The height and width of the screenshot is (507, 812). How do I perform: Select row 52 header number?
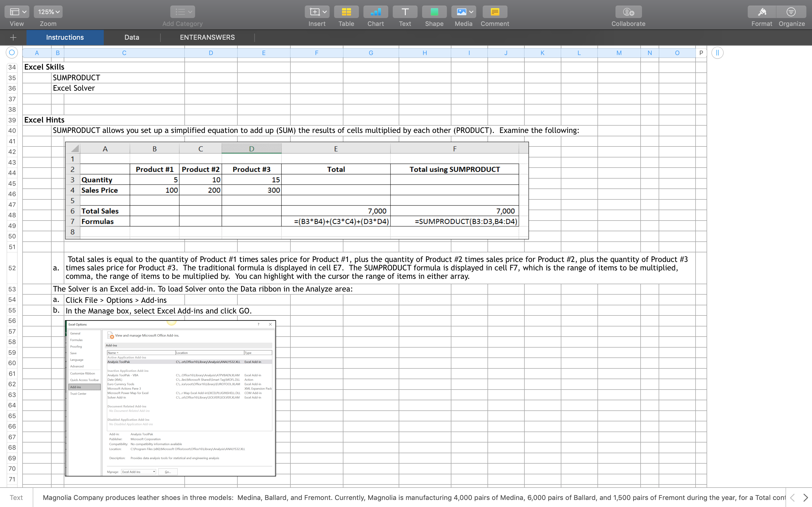[x=12, y=268]
